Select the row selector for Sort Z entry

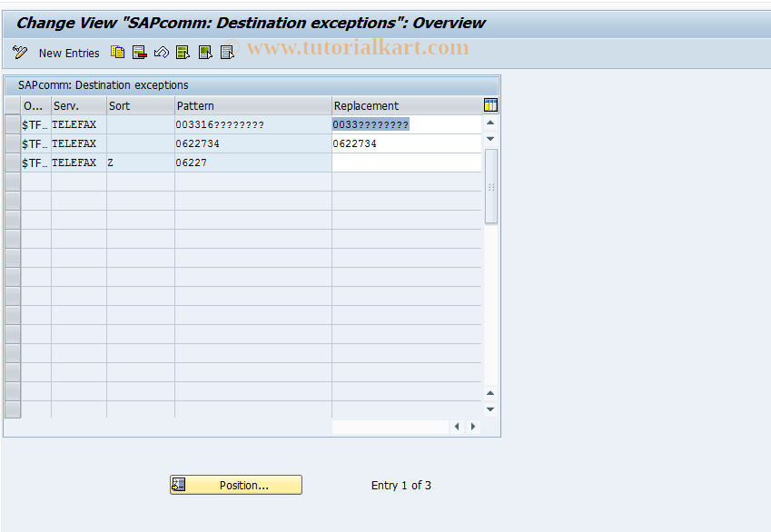(12, 163)
